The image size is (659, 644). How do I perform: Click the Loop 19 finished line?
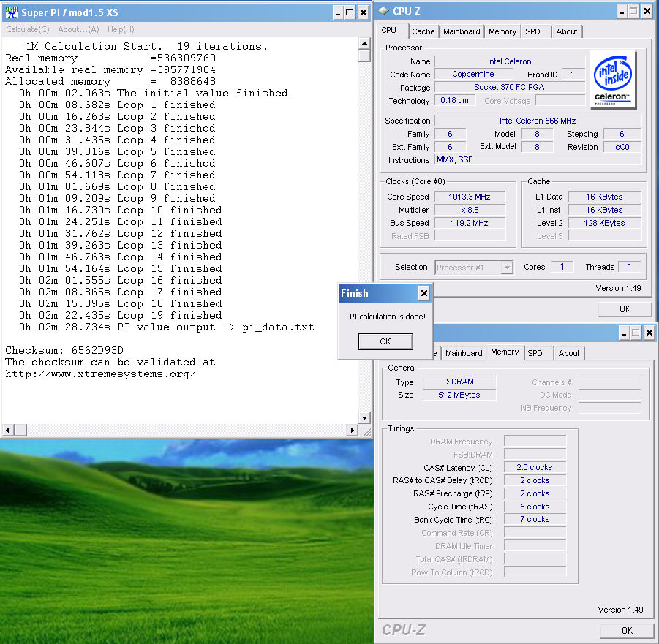pyautogui.click(x=120, y=316)
